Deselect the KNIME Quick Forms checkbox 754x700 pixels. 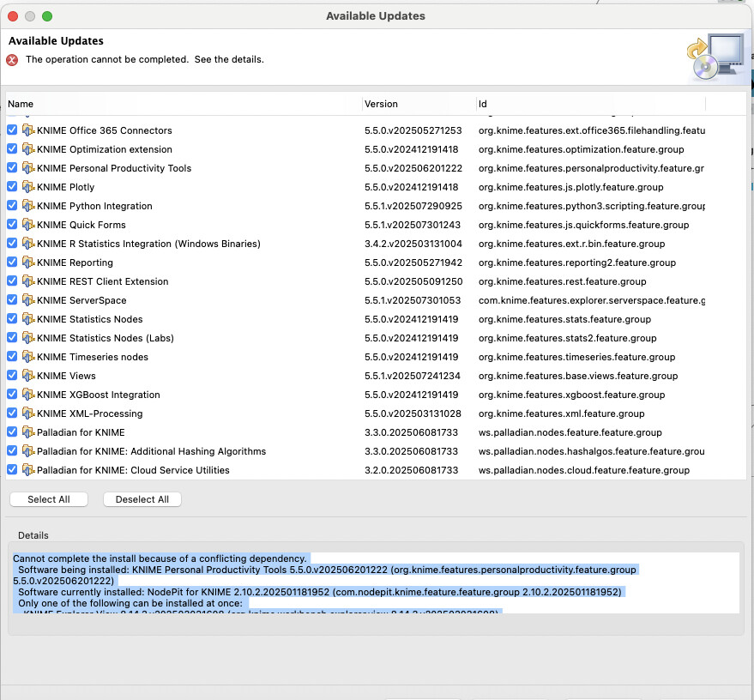click(12, 224)
